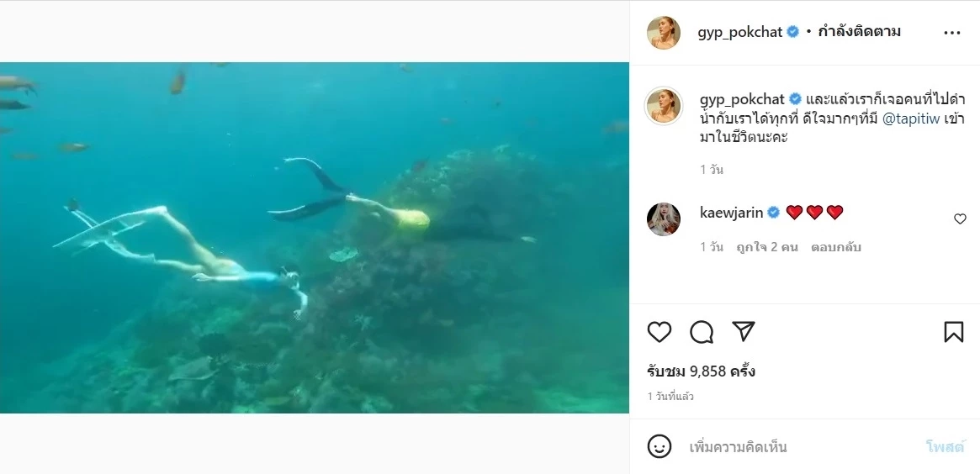This screenshot has height=474, width=980.
Task: Open the three-dot more options menu
Action: [x=951, y=33]
